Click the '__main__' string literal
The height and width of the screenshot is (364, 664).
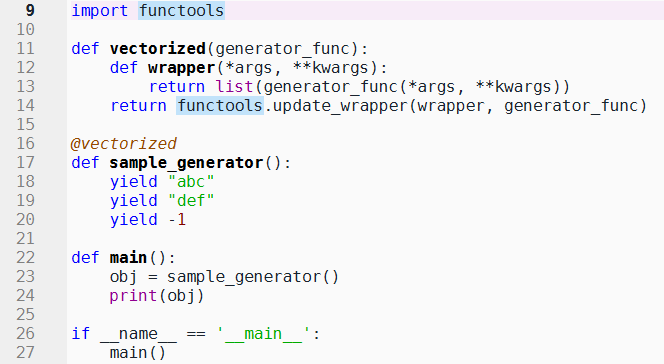pyautogui.click(x=263, y=334)
